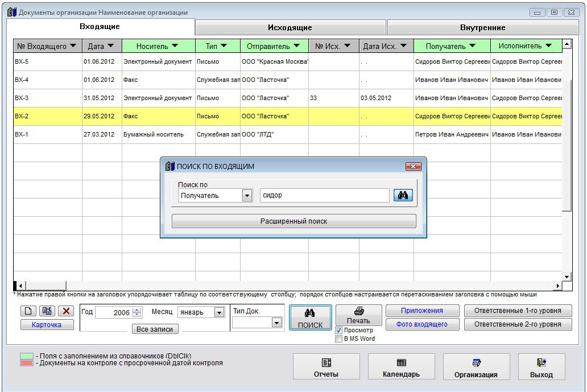Switch to the Внутренние tab
Image resolution: width=587 pixels, height=392 pixels.
(482, 27)
